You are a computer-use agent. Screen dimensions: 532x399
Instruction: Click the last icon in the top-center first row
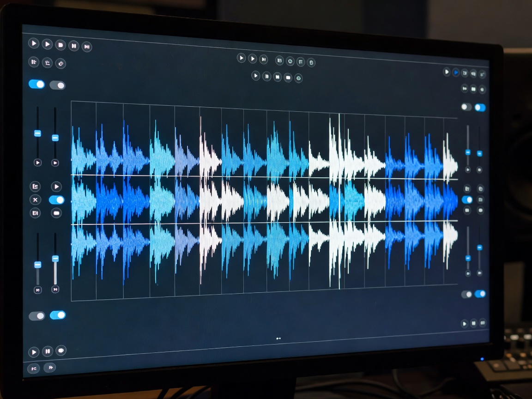(311, 62)
